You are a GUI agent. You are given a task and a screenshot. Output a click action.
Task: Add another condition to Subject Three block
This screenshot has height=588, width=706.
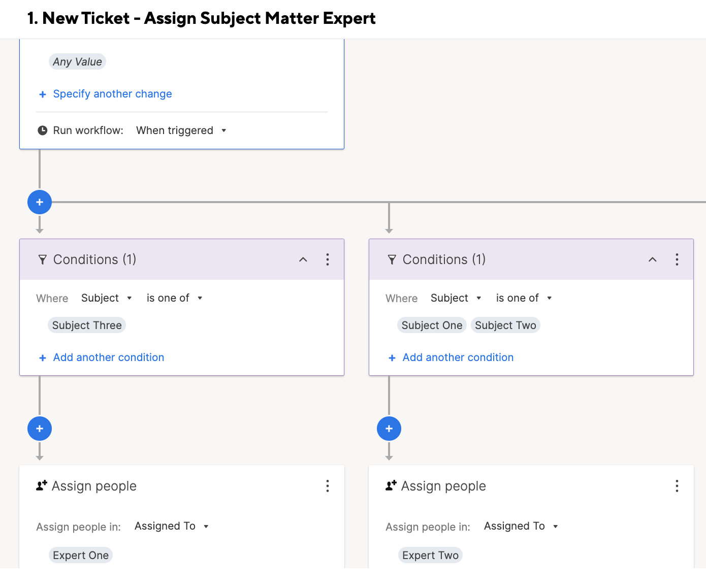pyautogui.click(x=108, y=357)
